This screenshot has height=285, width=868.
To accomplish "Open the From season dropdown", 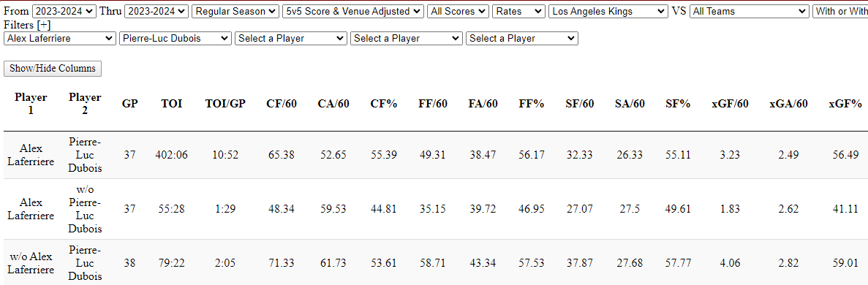I will (x=64, y=11).
